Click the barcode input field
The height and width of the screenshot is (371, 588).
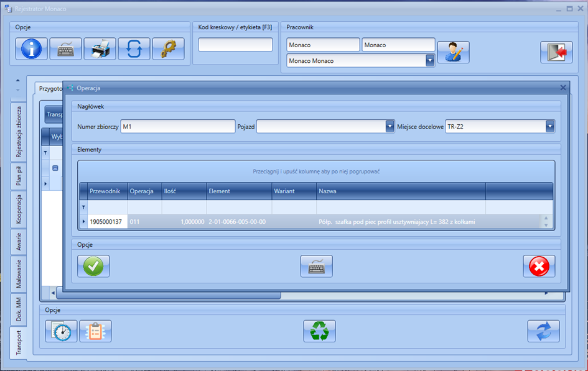[x=235, y=45]
